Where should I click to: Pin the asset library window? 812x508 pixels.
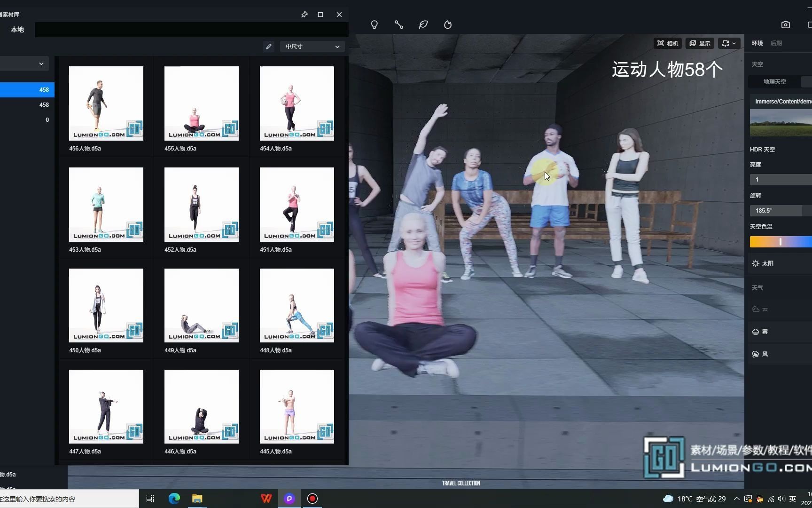tap(304, 15)
